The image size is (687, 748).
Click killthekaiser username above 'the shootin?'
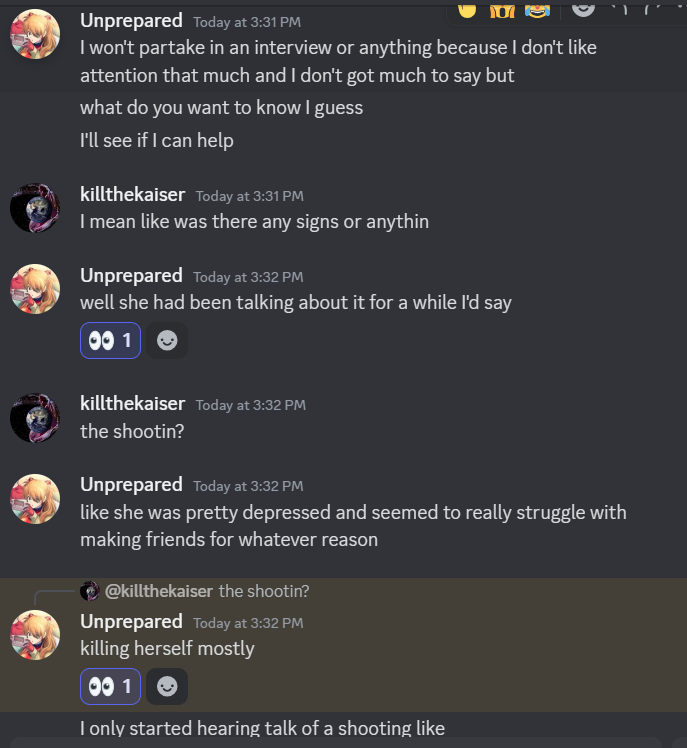(x=132, y=404)
